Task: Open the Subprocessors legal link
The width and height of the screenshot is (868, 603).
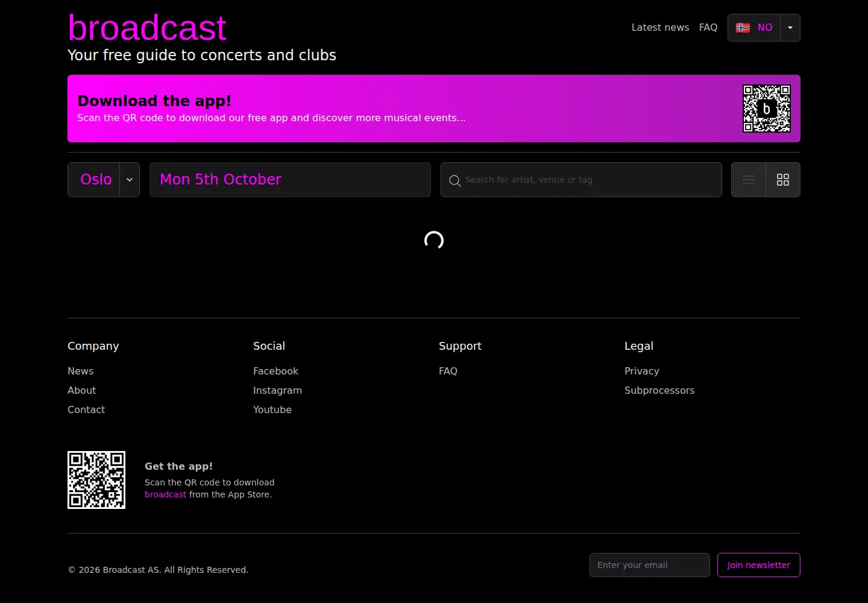Action: click(659, 390)
